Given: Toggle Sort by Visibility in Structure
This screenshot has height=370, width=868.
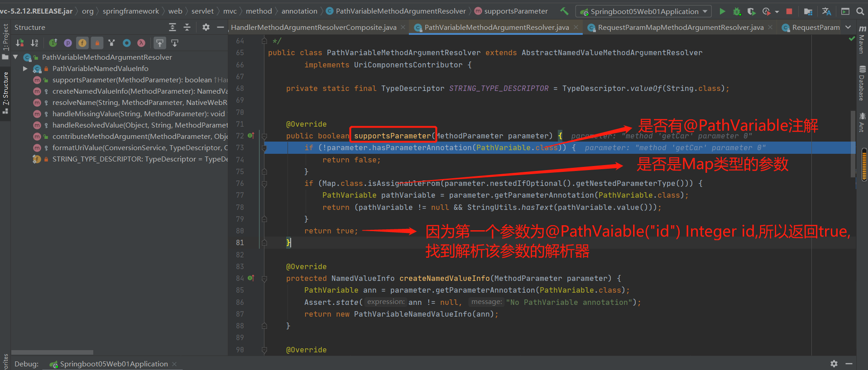Looking at the screenshot, I should pos(20,43).
